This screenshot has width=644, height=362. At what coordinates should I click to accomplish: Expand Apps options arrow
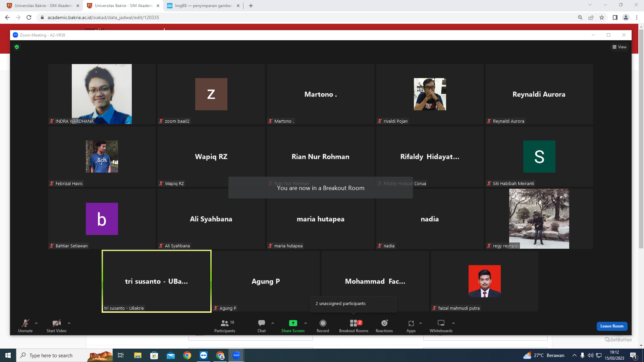421,323
